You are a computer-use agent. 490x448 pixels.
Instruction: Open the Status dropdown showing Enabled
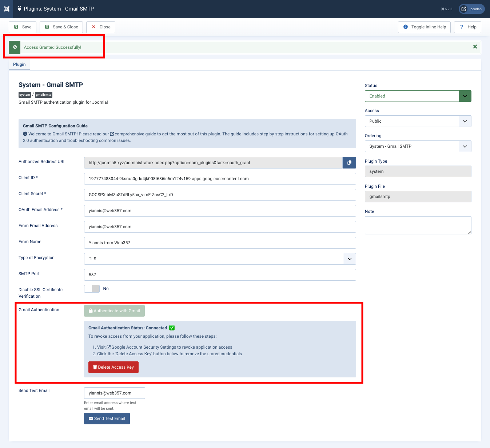pos(418,96)
